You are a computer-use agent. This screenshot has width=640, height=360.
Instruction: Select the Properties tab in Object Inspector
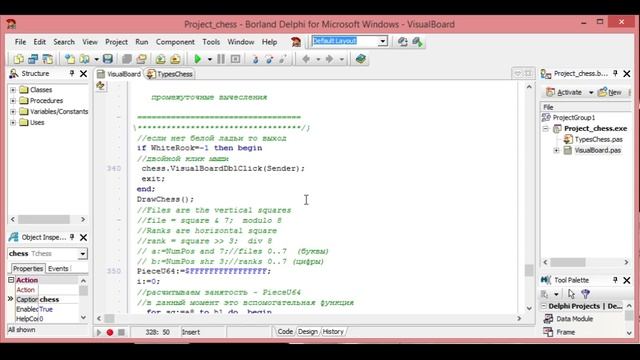point(28,269)
